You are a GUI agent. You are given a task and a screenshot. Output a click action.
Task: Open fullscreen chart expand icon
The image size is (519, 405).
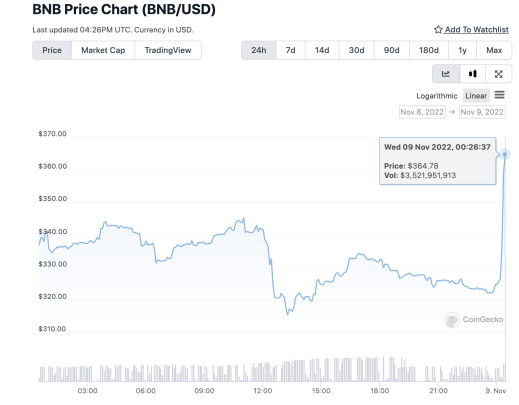pos(498,74)
